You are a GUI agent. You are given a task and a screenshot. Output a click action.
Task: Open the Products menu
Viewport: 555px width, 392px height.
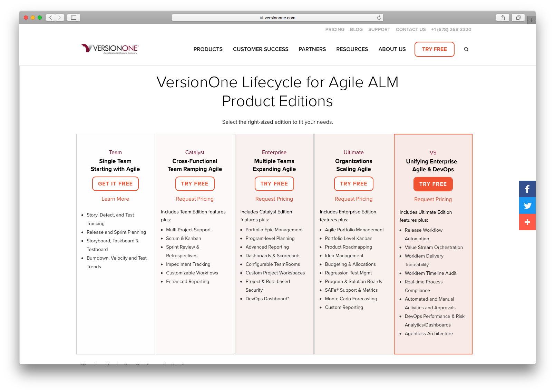pos(208,49)
